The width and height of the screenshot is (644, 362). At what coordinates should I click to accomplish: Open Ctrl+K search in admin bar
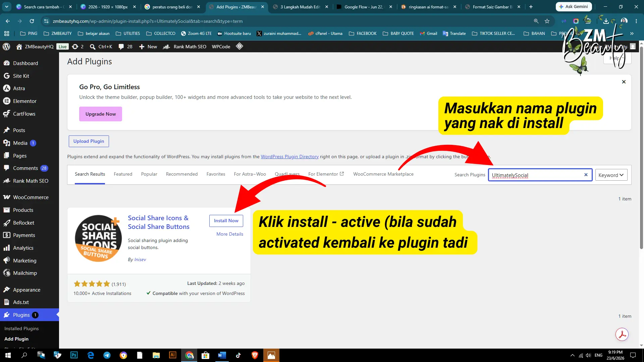click(101, 47)
